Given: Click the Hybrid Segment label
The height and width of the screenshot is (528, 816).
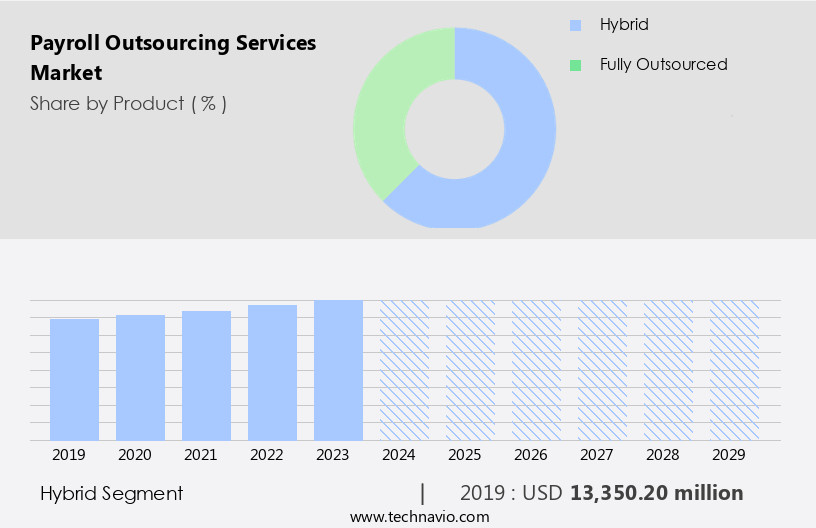Looking at the screenshot, I should pos(112,493).
